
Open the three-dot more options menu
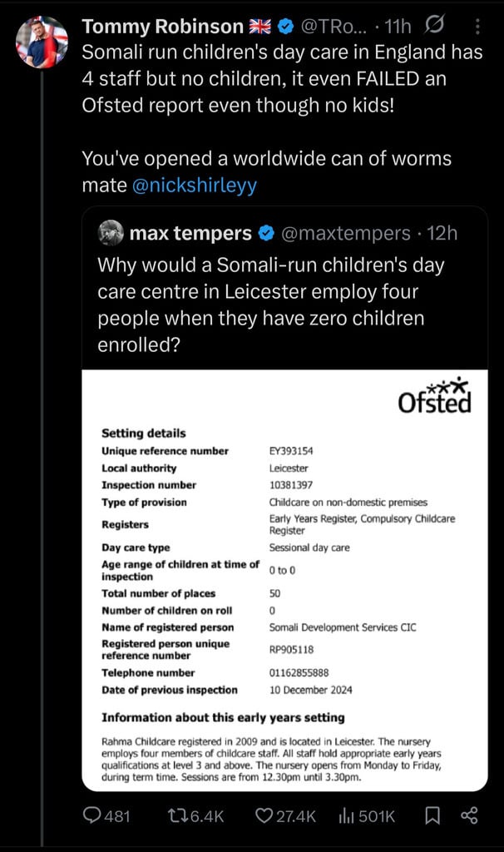[x=477, y=26]
